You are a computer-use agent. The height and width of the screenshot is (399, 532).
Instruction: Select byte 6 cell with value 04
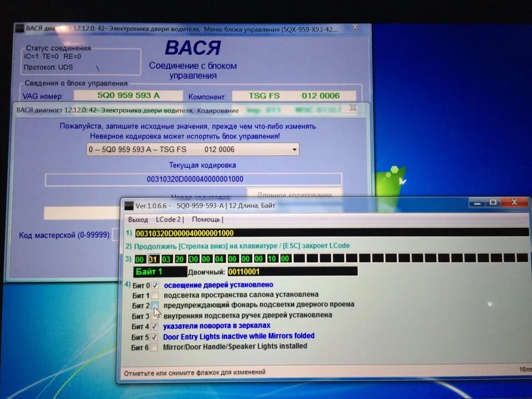click(x=219, y=259)
